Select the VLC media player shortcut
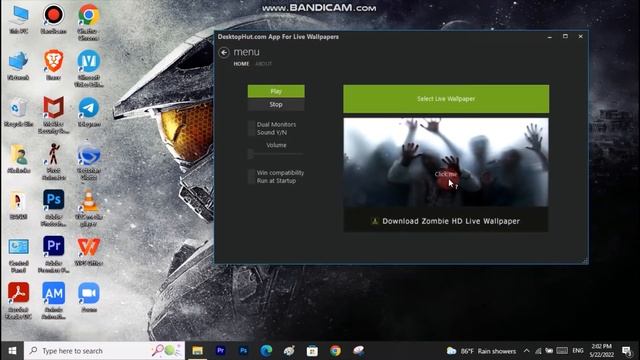 click(89, 208)
